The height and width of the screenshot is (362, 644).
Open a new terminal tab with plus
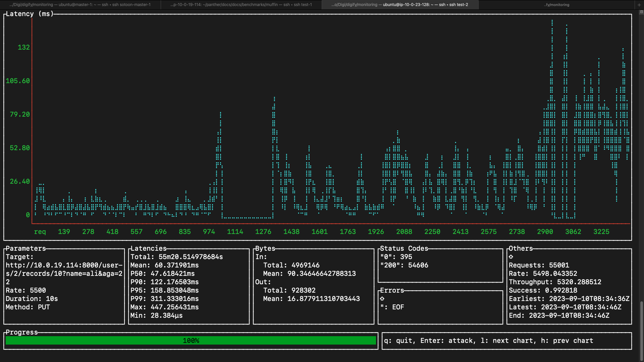[x=639, y=5]
